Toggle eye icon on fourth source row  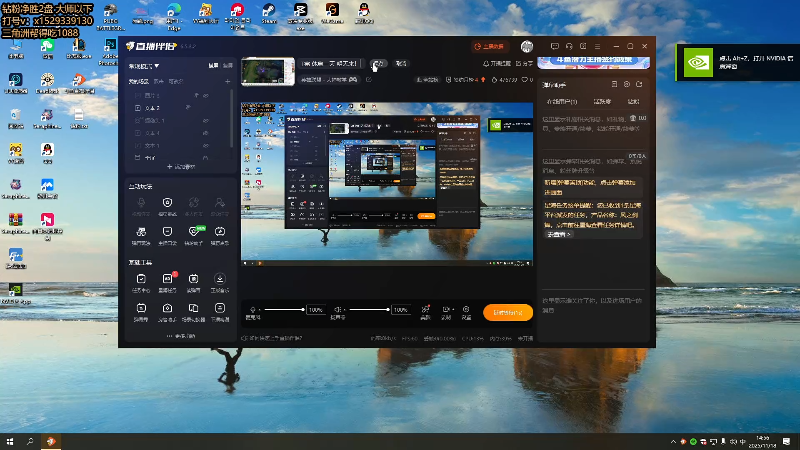click(x=206, y=133)
